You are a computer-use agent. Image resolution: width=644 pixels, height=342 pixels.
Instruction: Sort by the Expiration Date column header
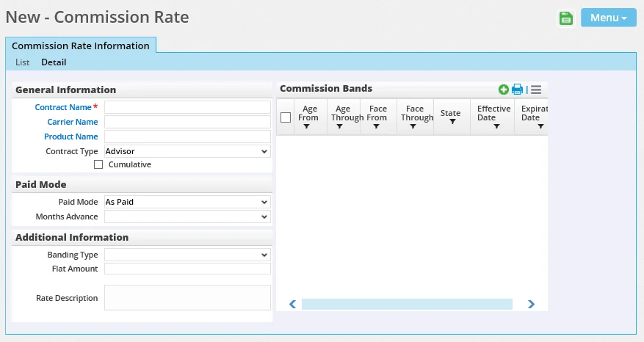(535, 113)
